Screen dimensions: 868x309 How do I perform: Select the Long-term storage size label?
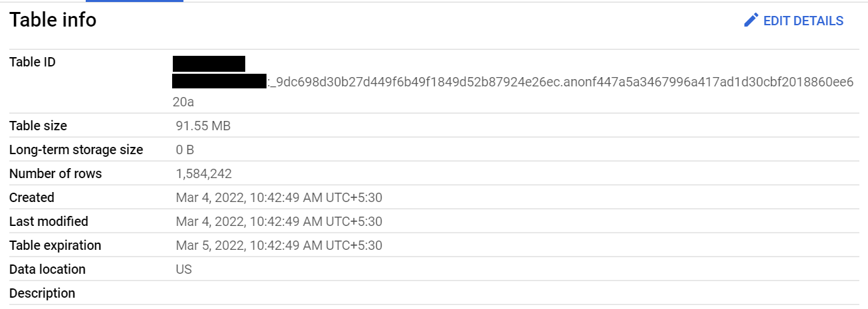76,150
